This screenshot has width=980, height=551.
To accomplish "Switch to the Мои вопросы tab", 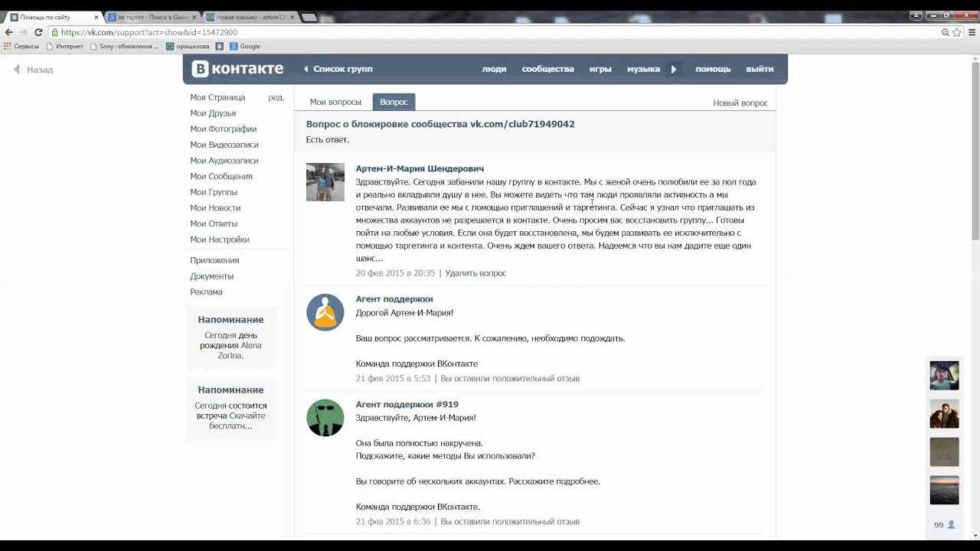I will pyautogui.click(x=335, y=102).
